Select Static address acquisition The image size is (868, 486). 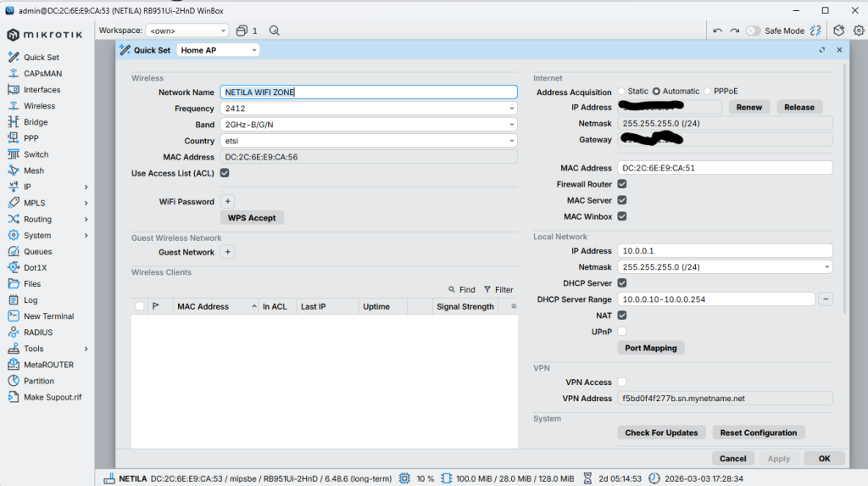[x=621, y=92]
